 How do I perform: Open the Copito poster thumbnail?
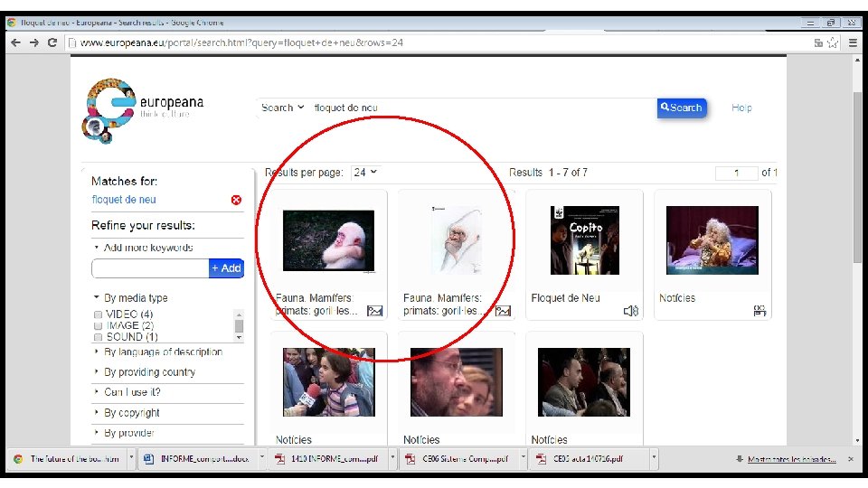[x=585, y=240]
